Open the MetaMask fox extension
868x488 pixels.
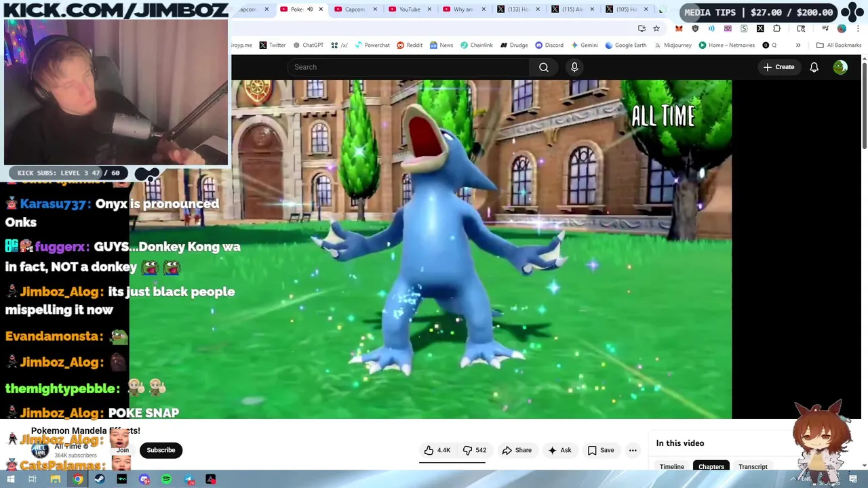click(x=679, y=28)
